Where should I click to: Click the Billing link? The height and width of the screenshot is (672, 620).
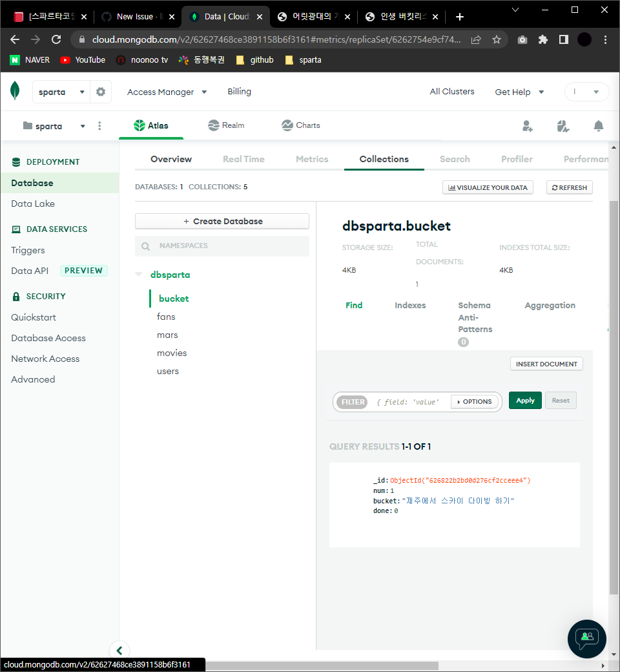coord(239,92)
